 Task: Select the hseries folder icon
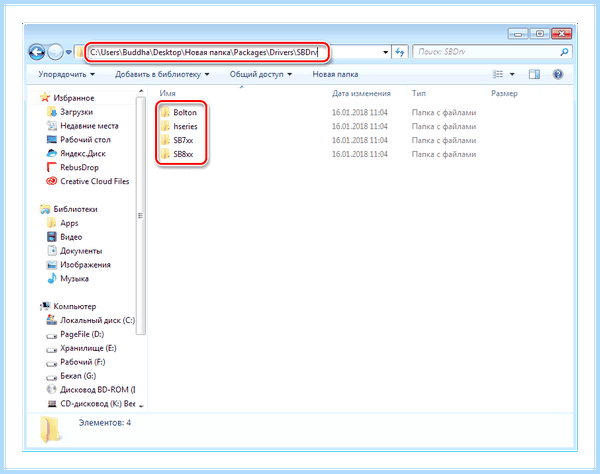(165, 126)
